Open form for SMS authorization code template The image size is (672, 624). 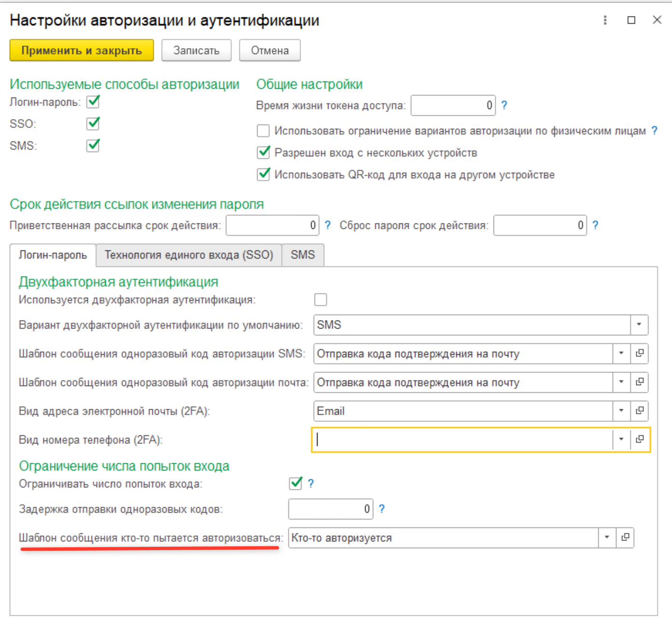coord(640,353)
